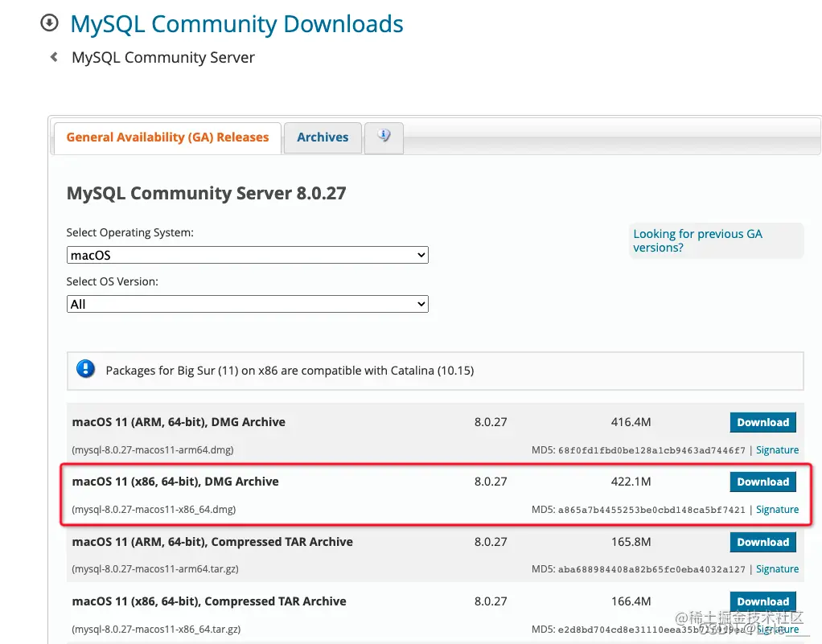The width and height of the screenshot is (822, 644).
Task: Go back to MySQL Community Server
Action: pyautogui.click(x=163, y=57)
